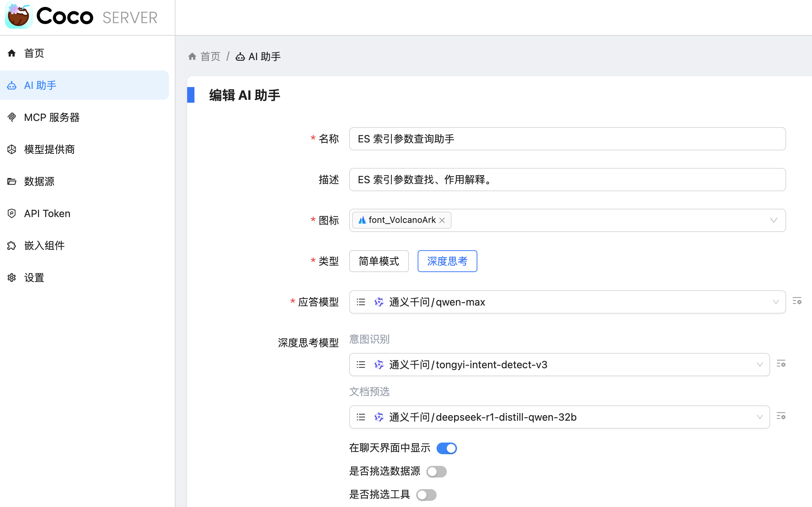Enable 是否挑选数据源 switch
The height and width of the screenshot is (507, 812).
(436, 472)
